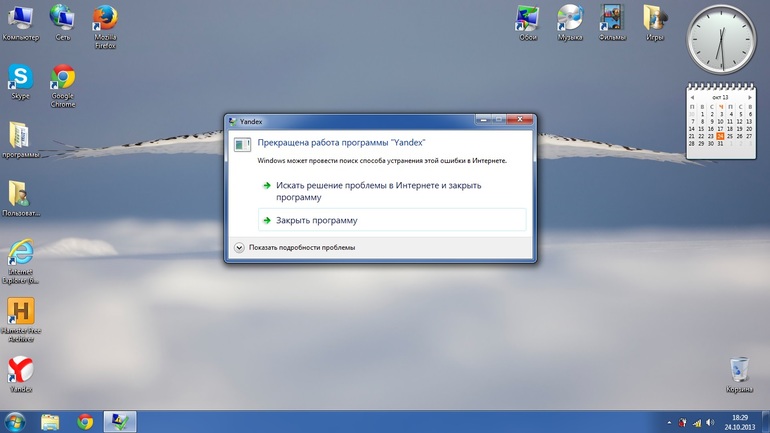This screenshot has height=433, width=770.
Task: Select the Mozilla Firefox desktop icon
Action: coord(105,19)
